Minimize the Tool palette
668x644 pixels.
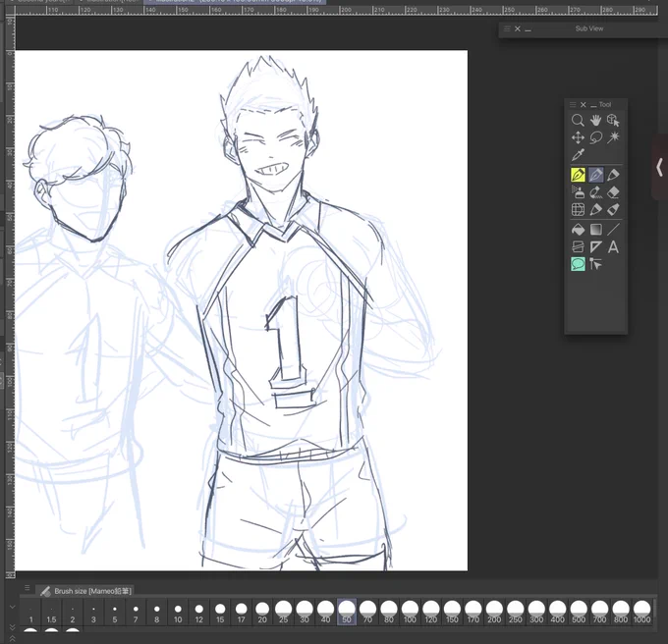tap(593, 105)
